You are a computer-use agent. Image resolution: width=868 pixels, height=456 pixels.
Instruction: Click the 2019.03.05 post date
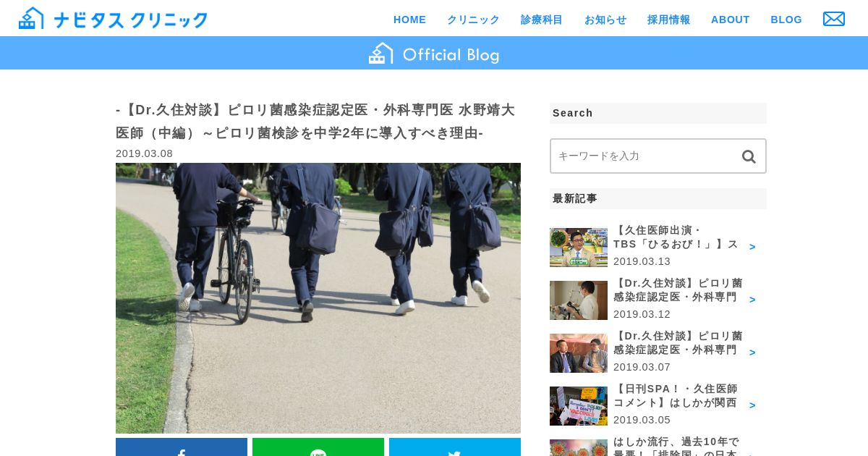pos(642,420)
